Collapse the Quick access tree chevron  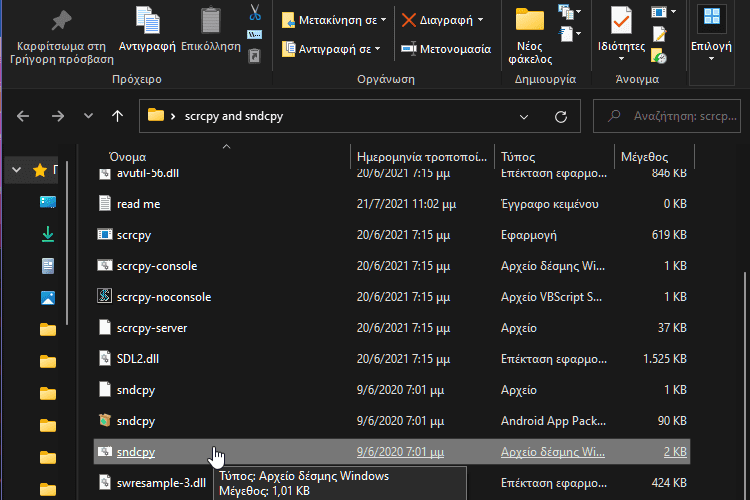[16, 170]
